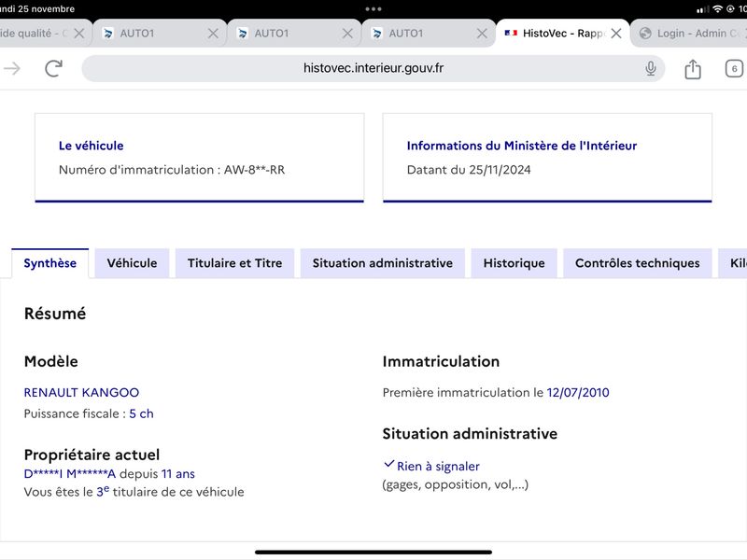This screenshot has width=747, height=560.
Task: Open the Synthèse tab
Action: point(50,263)
